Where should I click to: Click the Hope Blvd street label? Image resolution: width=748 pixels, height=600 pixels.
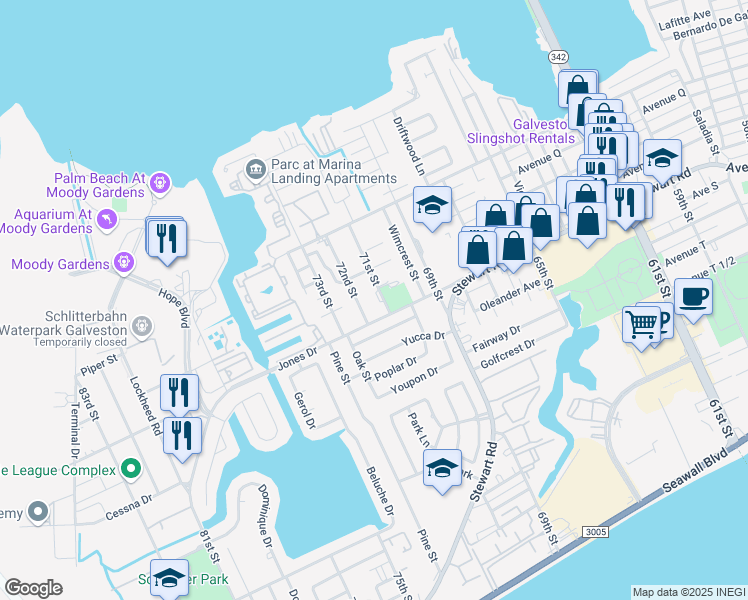click(174, 308)
